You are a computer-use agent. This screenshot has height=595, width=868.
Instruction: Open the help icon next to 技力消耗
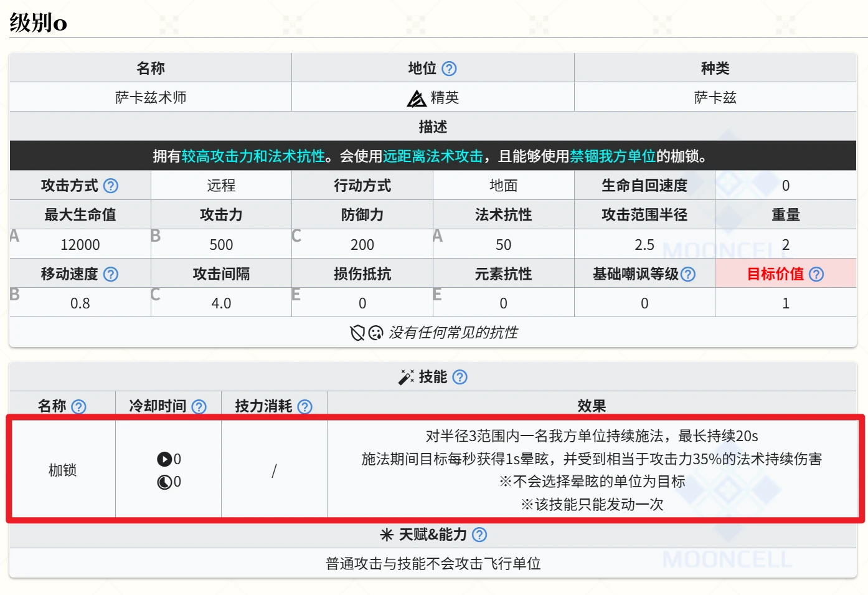tap(304, 407)
